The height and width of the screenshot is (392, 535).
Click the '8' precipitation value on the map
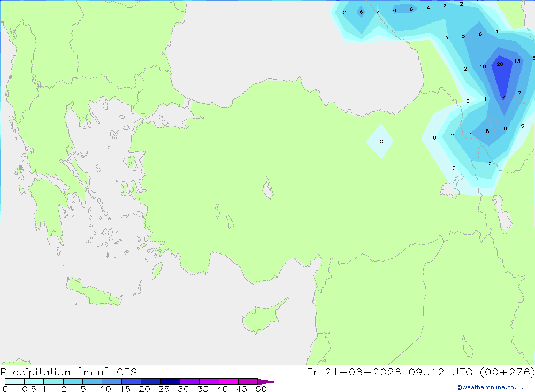coord(480,34)
